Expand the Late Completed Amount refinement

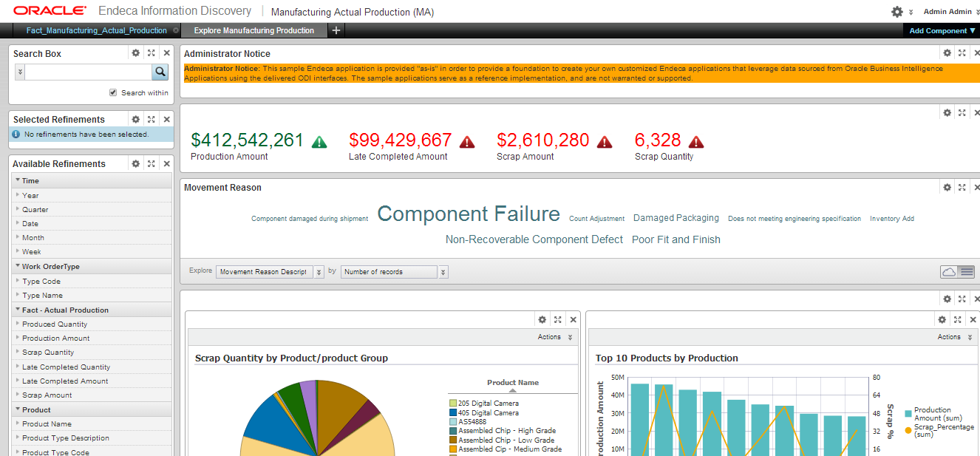coord(18,381)
